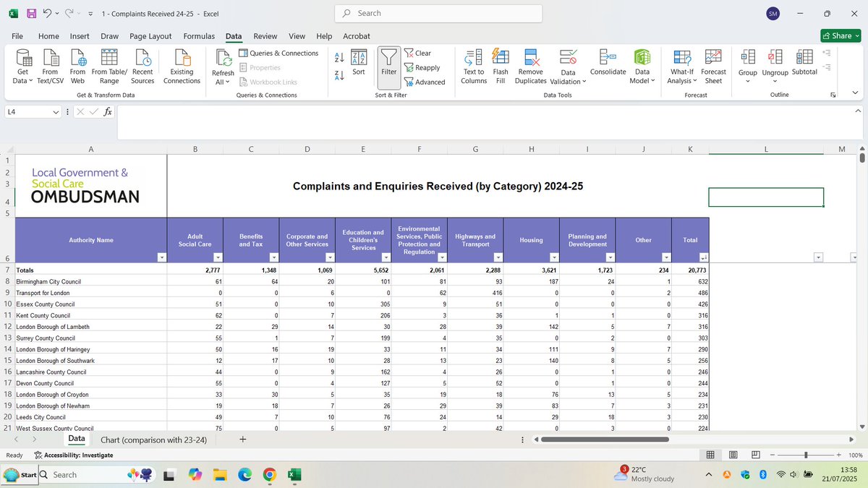Image resolution: width=868 pixels, height=488 pixels.
Task: Click Consolidate icon
Action: click(x=608, y=58)
